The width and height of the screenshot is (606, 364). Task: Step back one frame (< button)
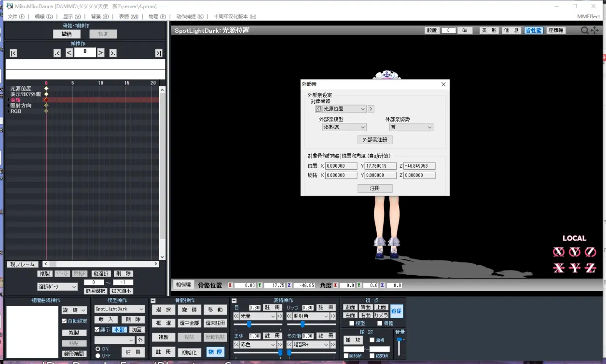click(69, 53)
